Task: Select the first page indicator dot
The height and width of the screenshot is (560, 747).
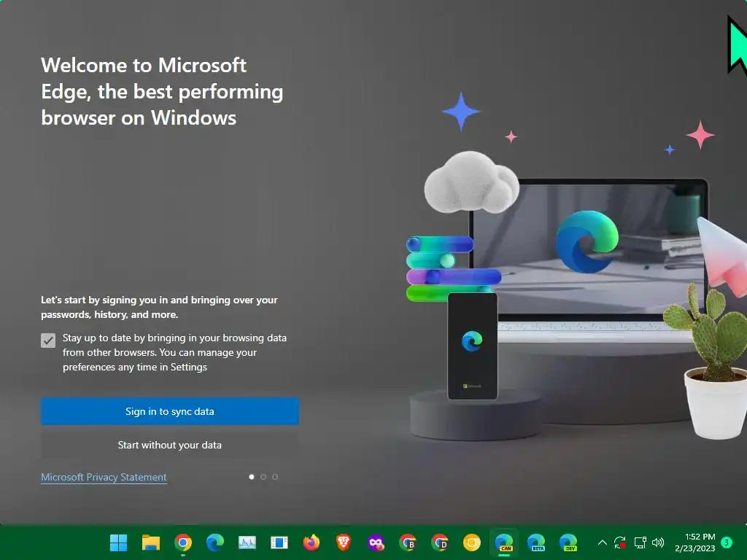Action: [252, 477]
